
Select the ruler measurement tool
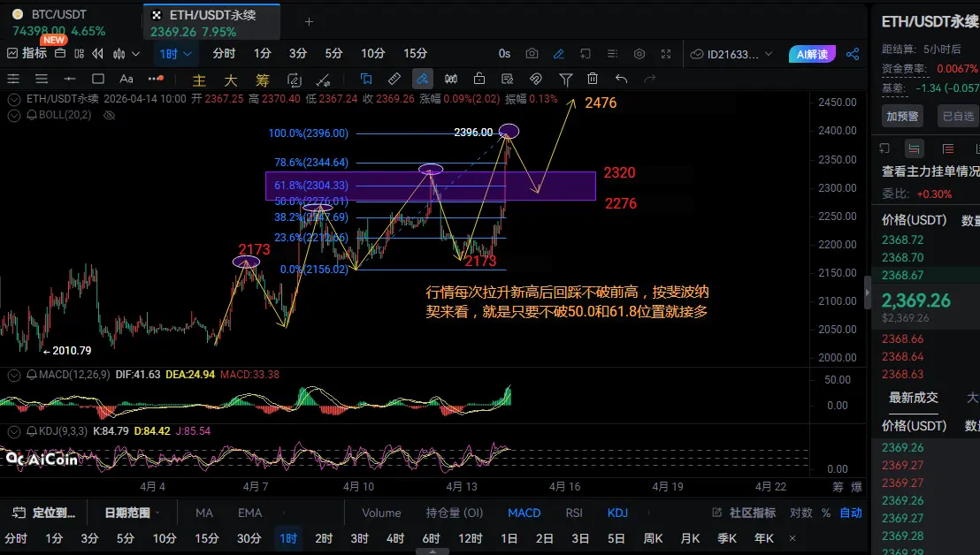pos(394,79)
